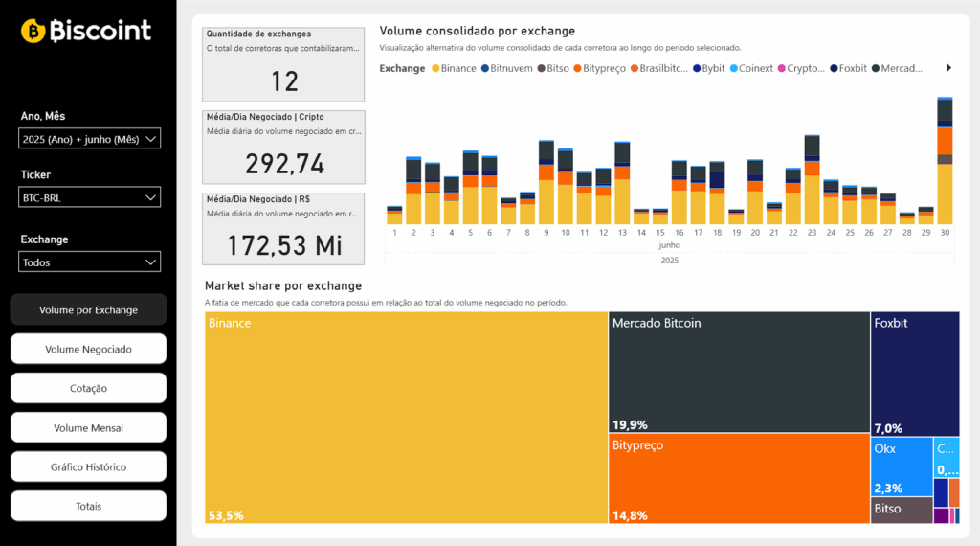Screen dimensions: 980x546
Task: Select Mercad... in the chart legend
Action: point(897,68)
